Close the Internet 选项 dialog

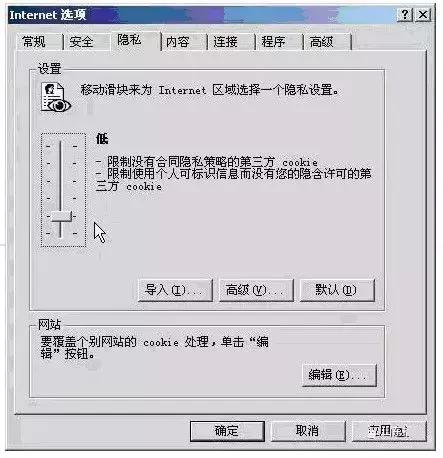[x=423, y=15]
